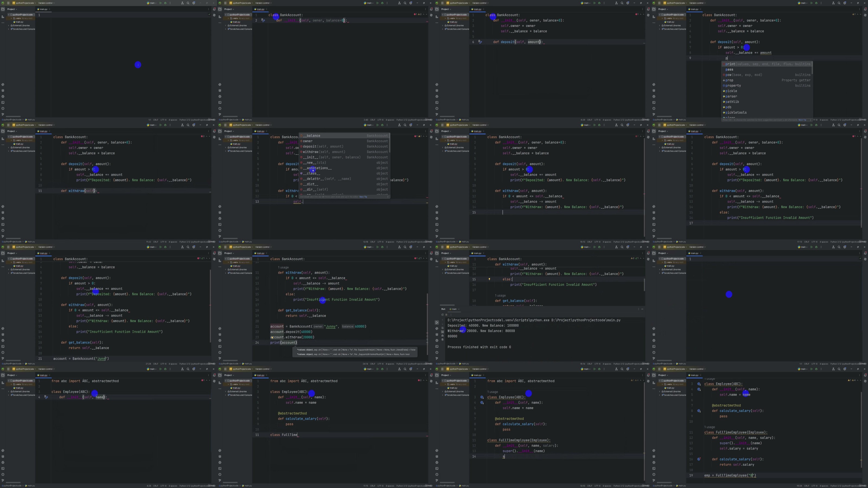This screenshot has width=868, height=488.
Task: Click the Stop icon in Run panel
Action: pos(446,315)
